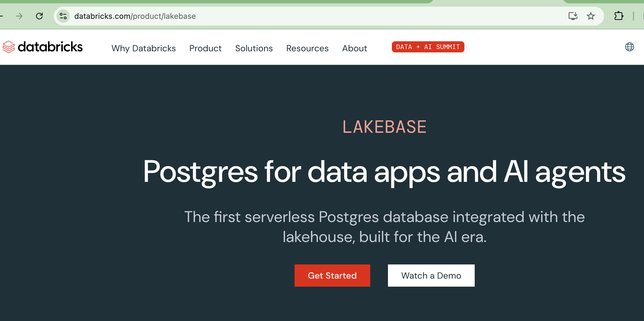Click the install-site icon in the address bar
This screenshot has height=321, width=644.
click(x=573, y=16)
